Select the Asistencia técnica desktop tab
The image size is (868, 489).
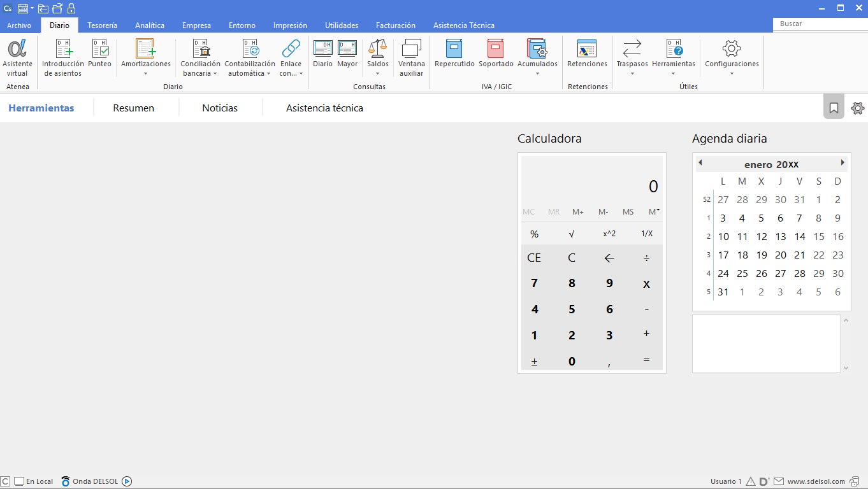(324, 108)
